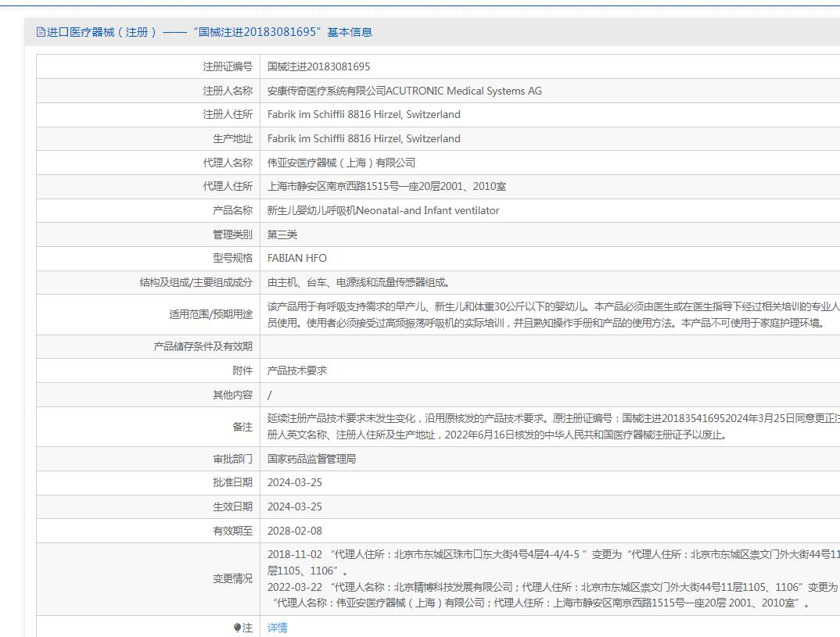Select composition text 由主机、台车、电源线和流量传感器组成
The height and width of the screenshot is (637, 840).
pos(358,283)
